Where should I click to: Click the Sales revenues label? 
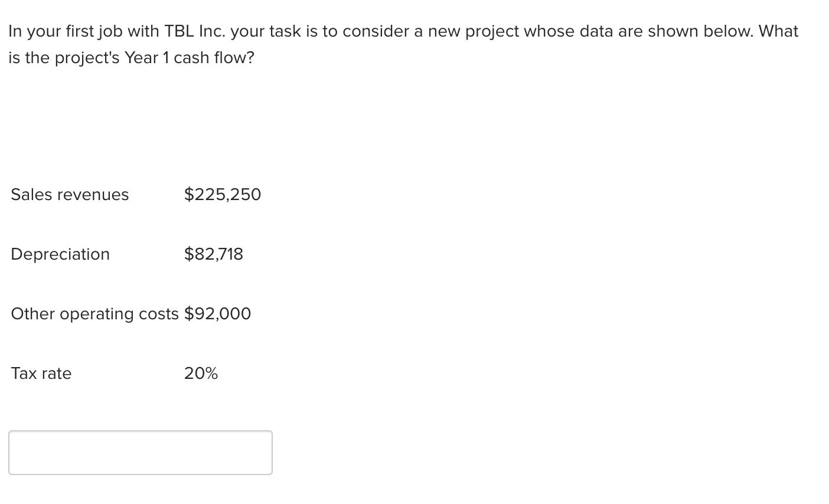coord(69,194)
